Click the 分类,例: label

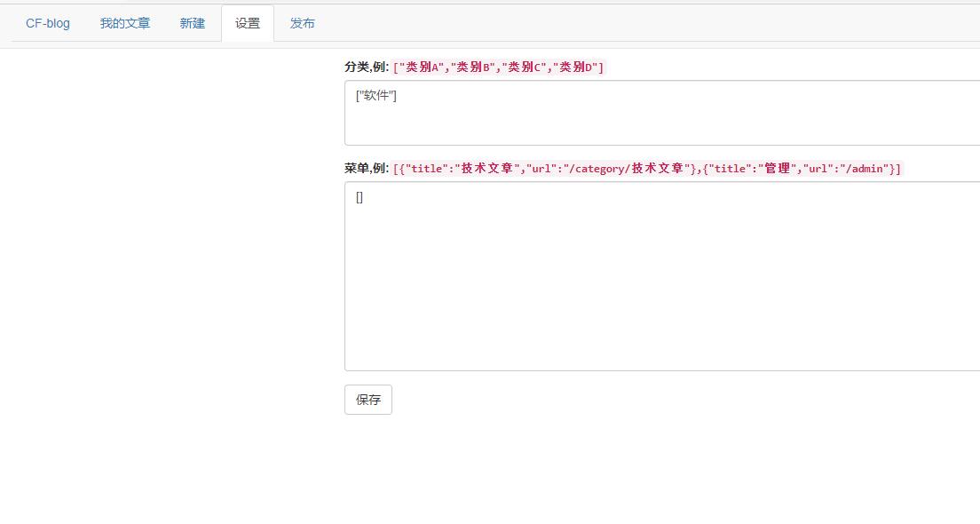[367, 67]
